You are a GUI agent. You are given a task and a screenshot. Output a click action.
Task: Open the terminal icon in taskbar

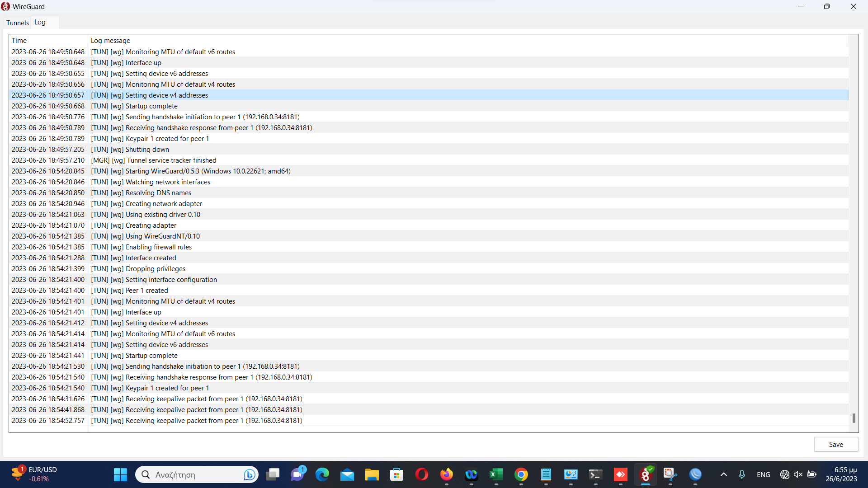coord(595,474)
